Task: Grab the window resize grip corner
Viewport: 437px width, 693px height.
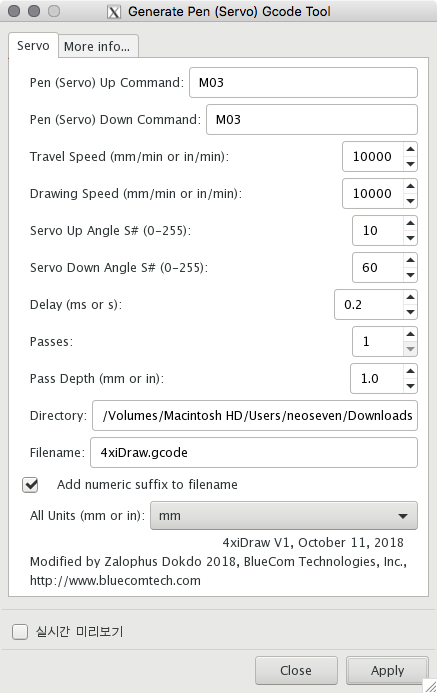Action: pos(430,686)
